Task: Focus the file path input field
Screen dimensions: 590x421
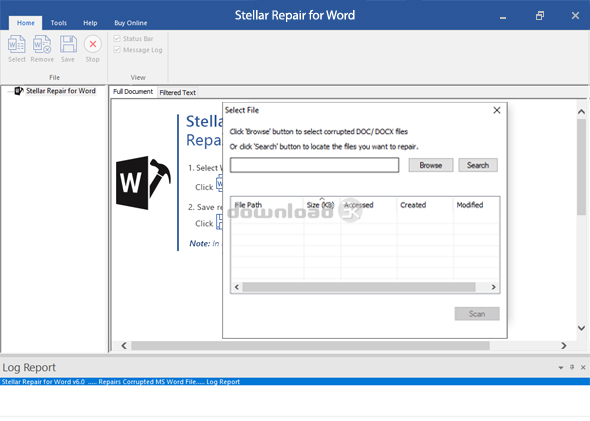Action: tap(315, 165)
